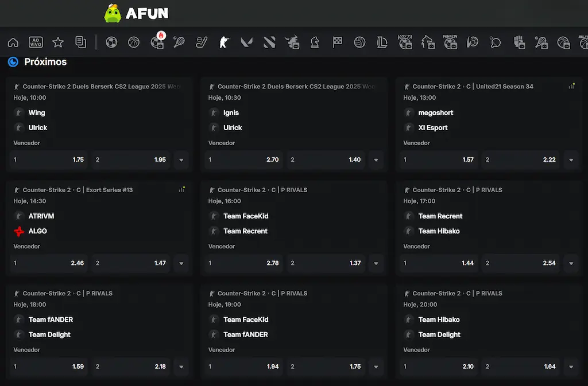Select the tennis racket sport icon
This screenshot has width=588, height=386.
click(x=179, y=42)
